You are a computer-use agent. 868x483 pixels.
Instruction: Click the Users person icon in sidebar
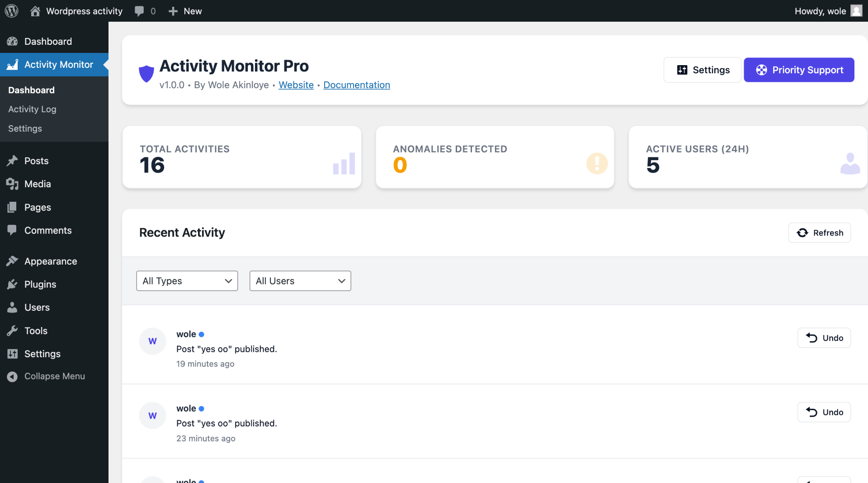click(x=12, y=307)
